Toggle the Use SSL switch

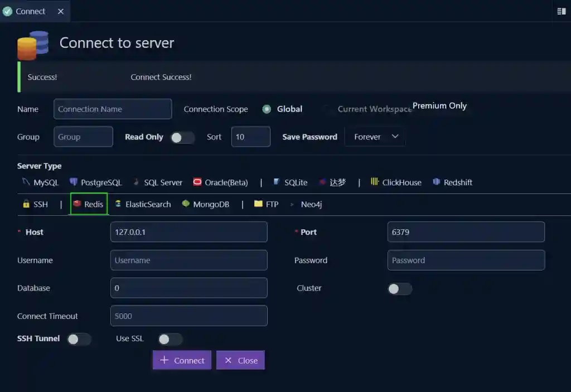point(170,339)
